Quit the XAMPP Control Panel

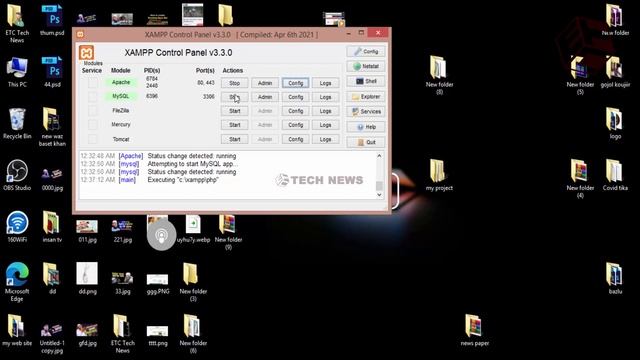pyautogui.click(x=366, y=142)
